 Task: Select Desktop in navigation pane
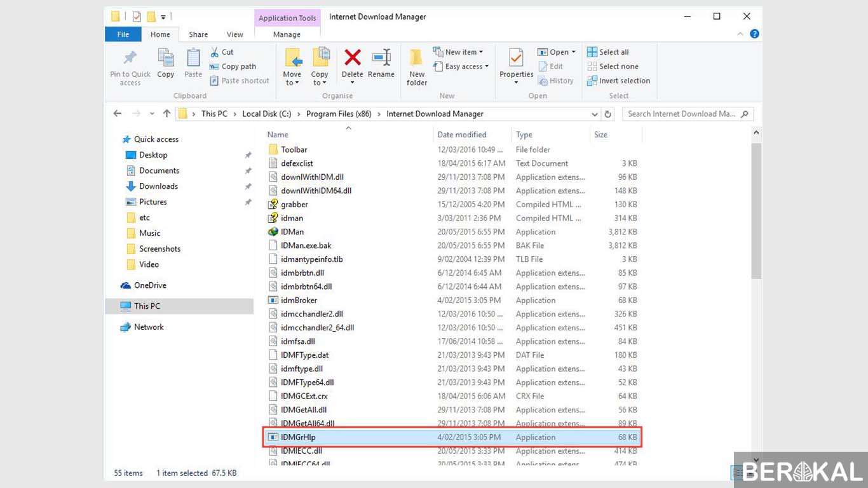click(x=153, y=155)
